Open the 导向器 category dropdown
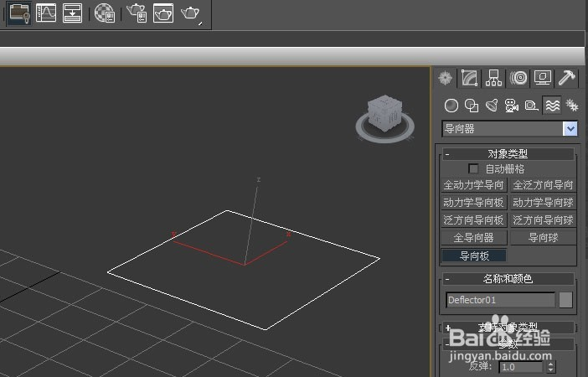Image resolution: width=588 pixels, height=377 pixels. coord(509,129)
